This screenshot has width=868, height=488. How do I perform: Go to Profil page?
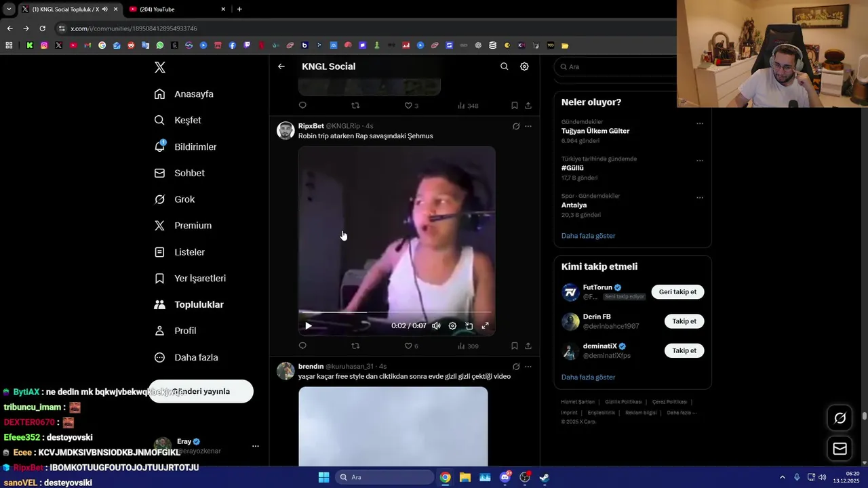(175, 331)
